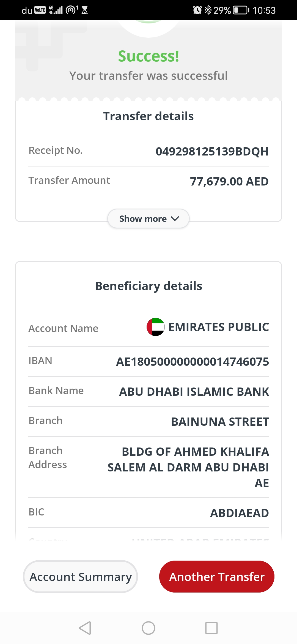Open Account Summary
Image resolution: width=297 pixels, height=644 pixels.
80,577
